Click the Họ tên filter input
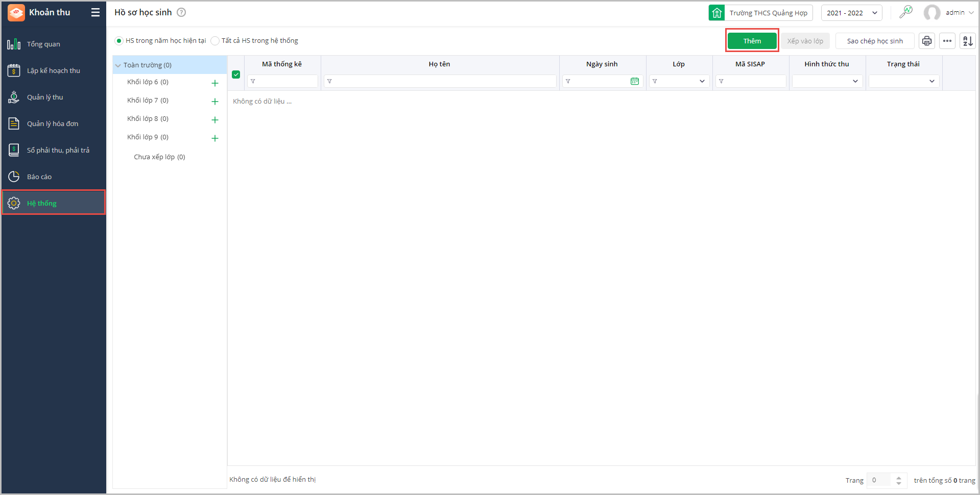The image size is (980, 495). click(x=440, y=81)
